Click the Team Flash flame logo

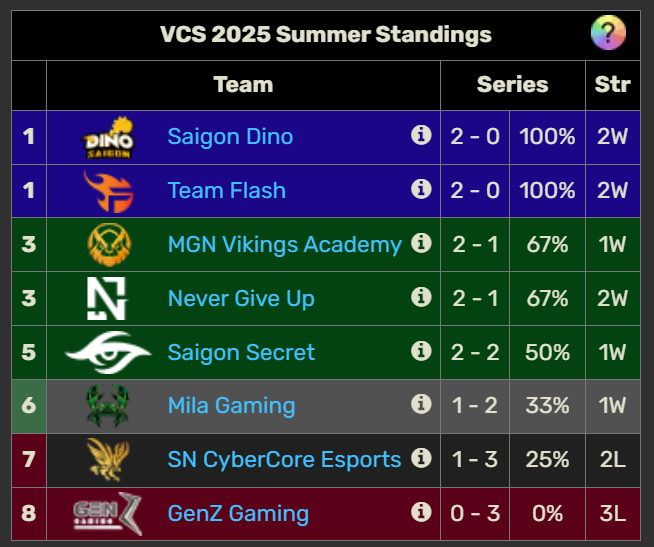click(x=108, y=192)
